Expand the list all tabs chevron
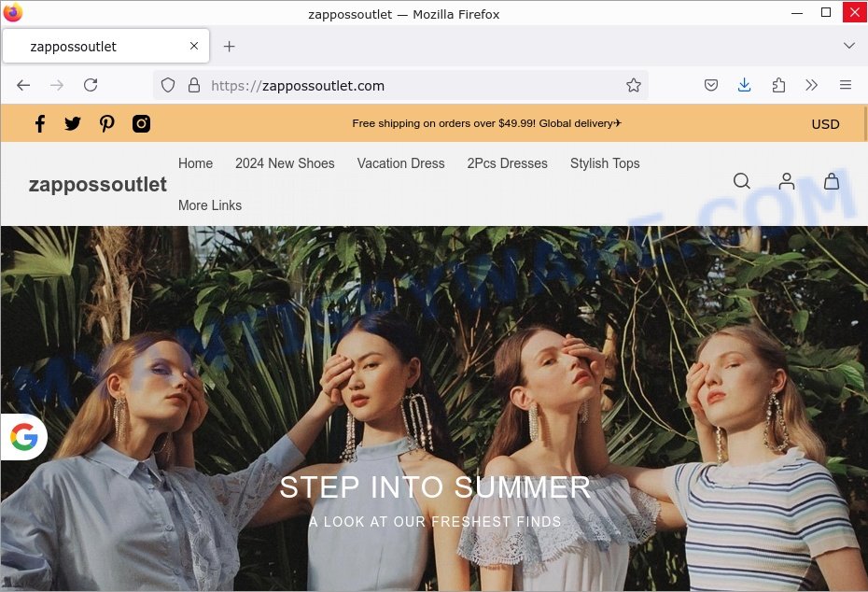Image resolution: width=868 pixels, height=592 pixels. click(849, 46)
